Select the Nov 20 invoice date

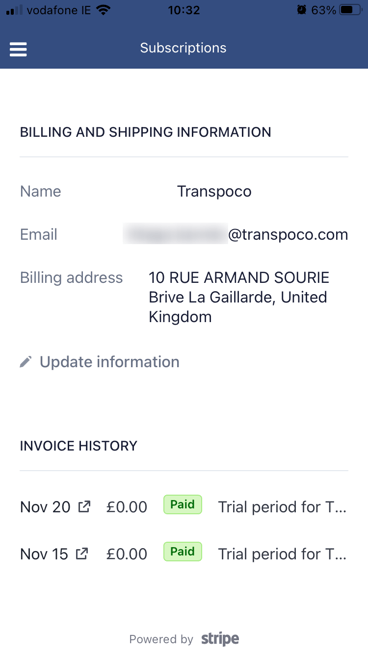tap(45, 507)
